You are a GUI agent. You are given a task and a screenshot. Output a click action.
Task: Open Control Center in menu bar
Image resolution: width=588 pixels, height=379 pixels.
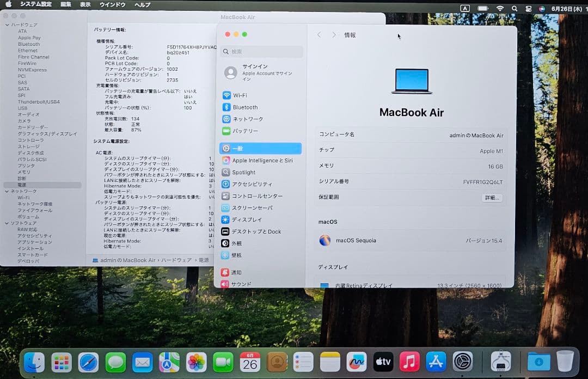(x=528, y=9)
